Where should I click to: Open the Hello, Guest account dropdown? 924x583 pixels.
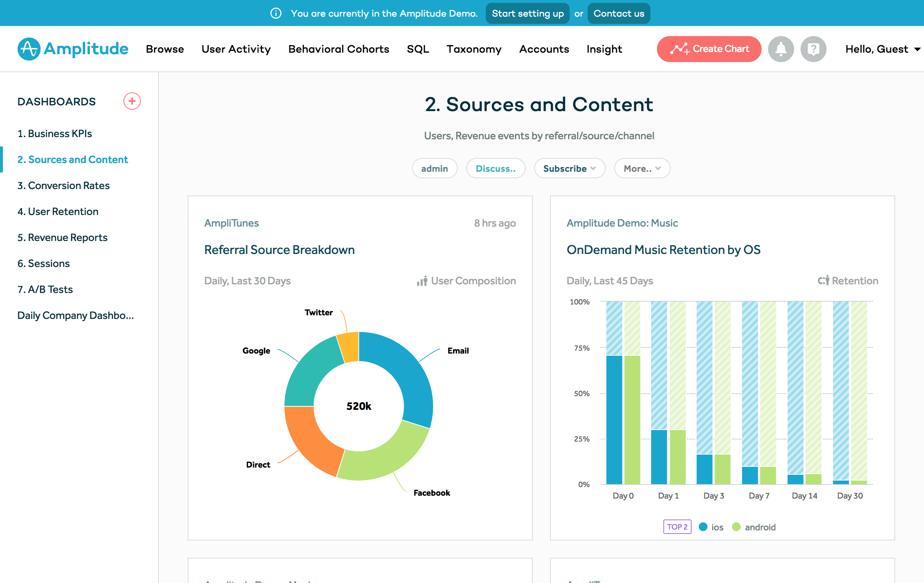881,49
